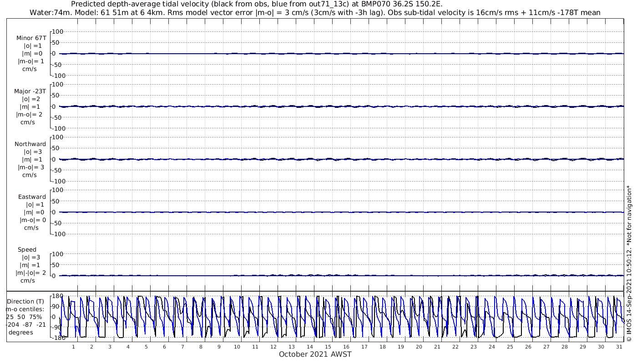Viewport: 637px width, 364px height.
Task: Click '|m-o|= 2' in the Major panel
Action: 30,115
